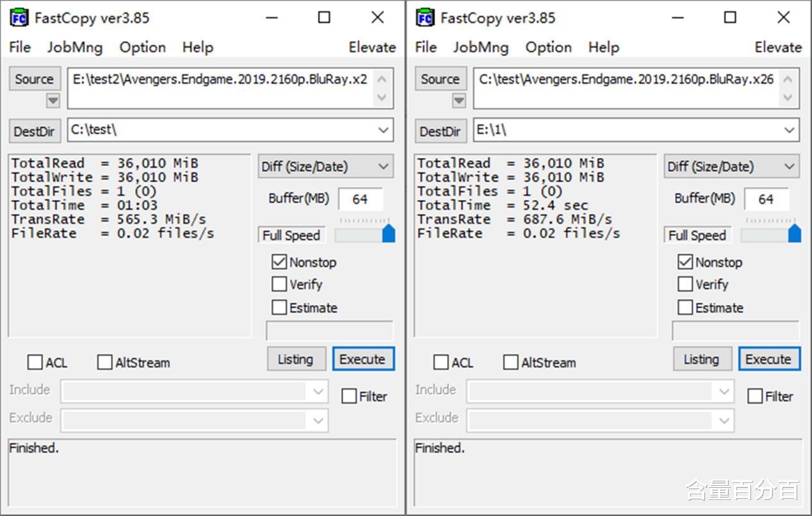Open Exclude filter dropdown in left window
Screen dimensions: 812x516
(318, 420)
